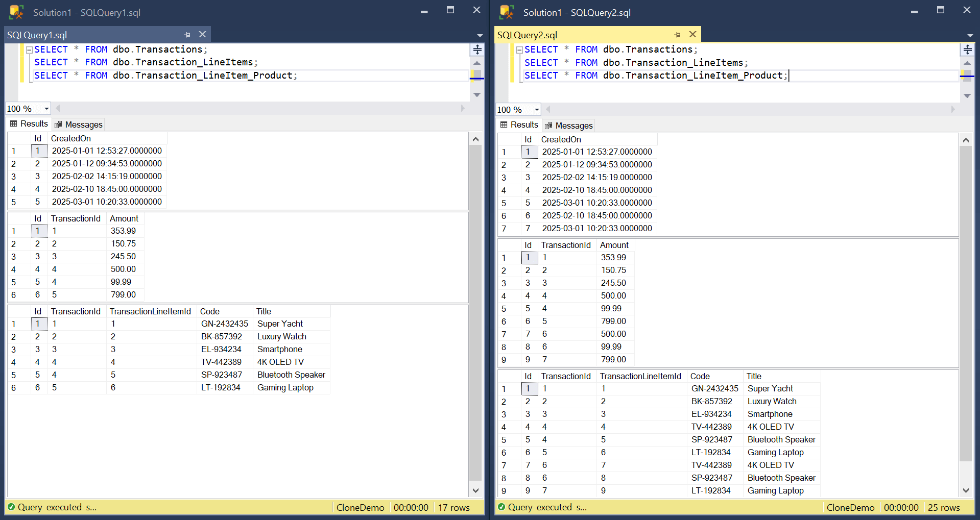
Task: Click Amount column header in right results
Action: pos(614,245)
